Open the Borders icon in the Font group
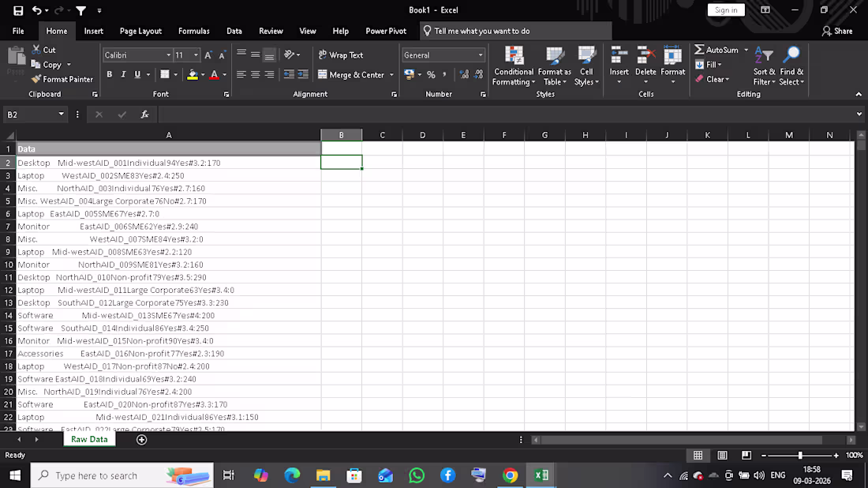Viewport: 868px width, 488px height. [164, 74]
